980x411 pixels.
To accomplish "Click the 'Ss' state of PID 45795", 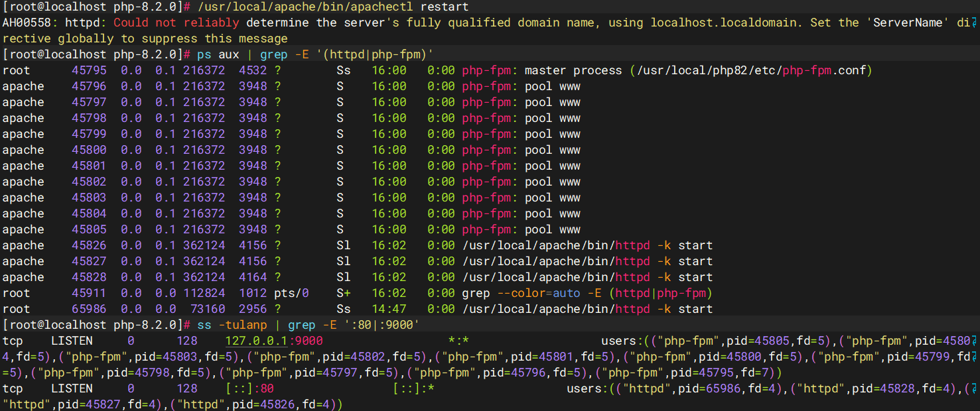I will tap(343, 70).
